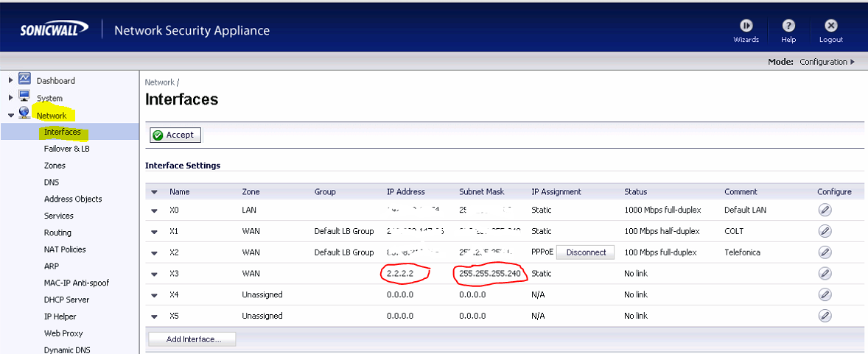
Task: Expand the X2 row arrow
Action: tap(155, 252)
